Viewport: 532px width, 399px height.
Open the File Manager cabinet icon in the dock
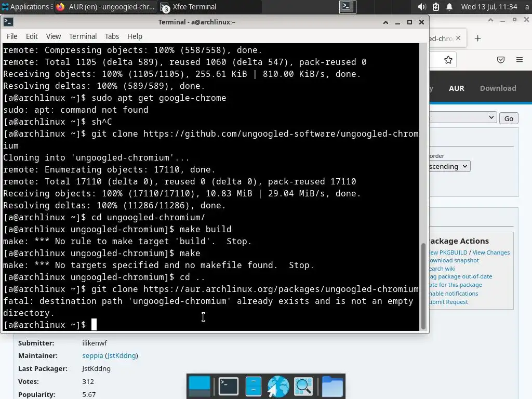(x=253, y=386)
